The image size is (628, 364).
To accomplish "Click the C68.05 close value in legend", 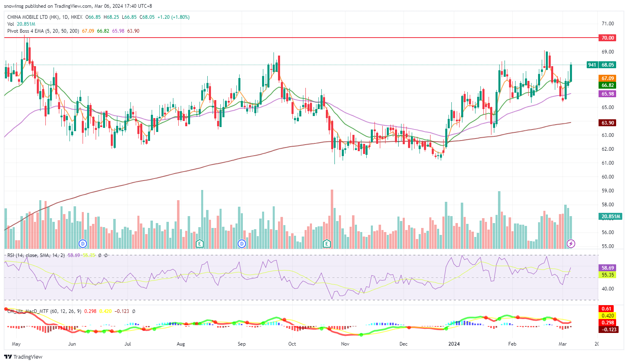I will click(x=147, y=17).
